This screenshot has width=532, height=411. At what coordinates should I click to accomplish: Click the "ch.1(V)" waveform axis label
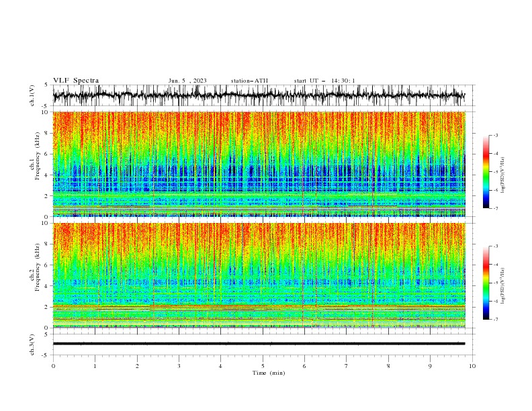[x=32, y=95]
